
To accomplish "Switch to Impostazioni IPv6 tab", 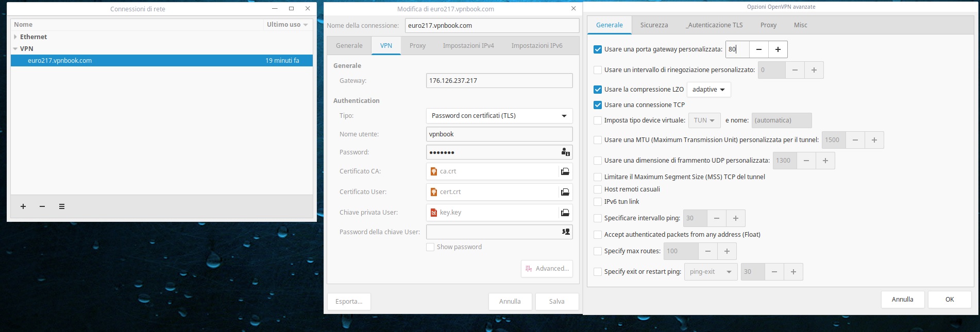I will click(537, 46).
